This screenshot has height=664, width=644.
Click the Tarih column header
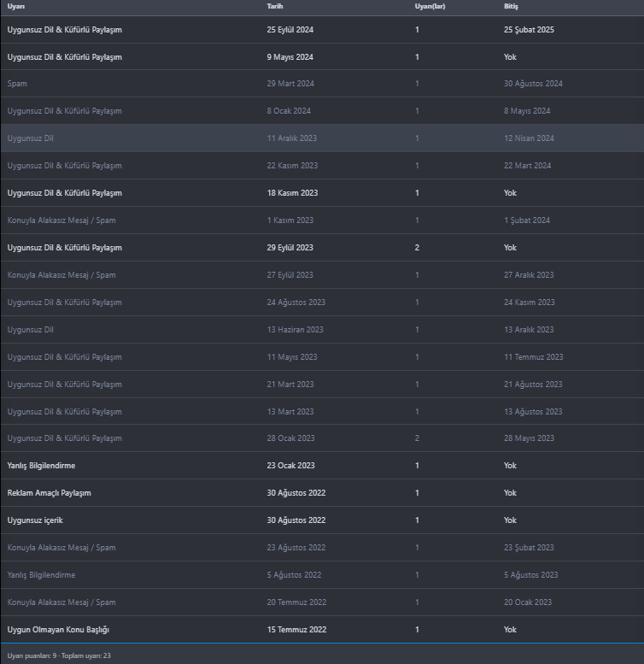pyautogui.click(x=275, y=6)
